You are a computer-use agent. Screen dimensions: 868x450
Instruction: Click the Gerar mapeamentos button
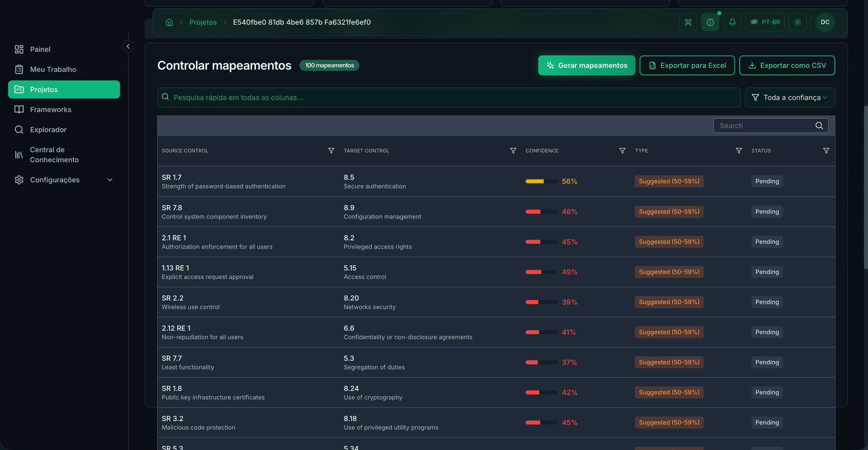pyautogui.click(x=586, y=65)
